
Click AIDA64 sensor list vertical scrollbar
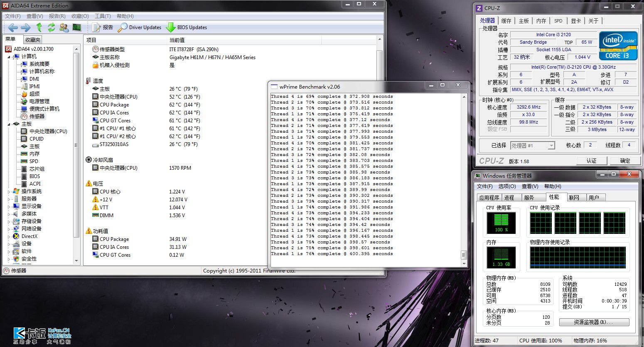[x=379, y=150]
